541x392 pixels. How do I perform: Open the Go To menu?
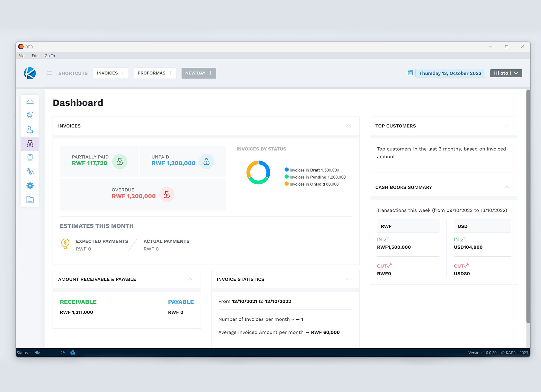(x=50, y=56)
